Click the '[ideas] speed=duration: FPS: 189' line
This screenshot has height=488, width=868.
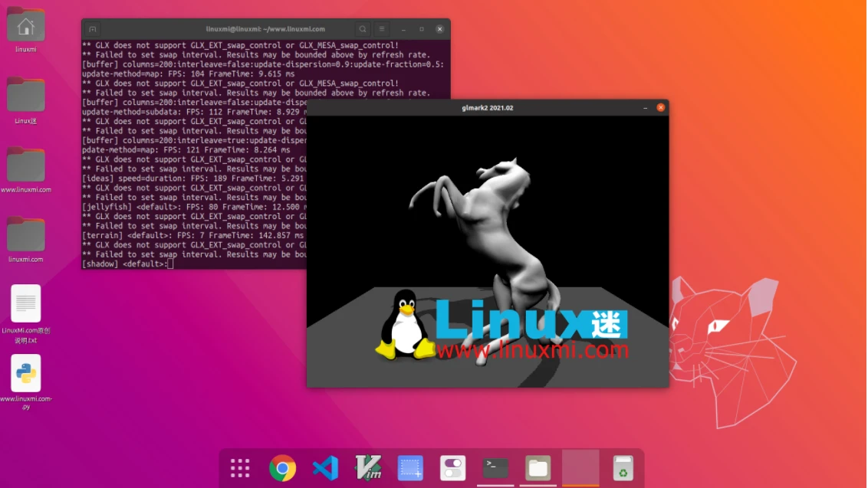point(194,178)
